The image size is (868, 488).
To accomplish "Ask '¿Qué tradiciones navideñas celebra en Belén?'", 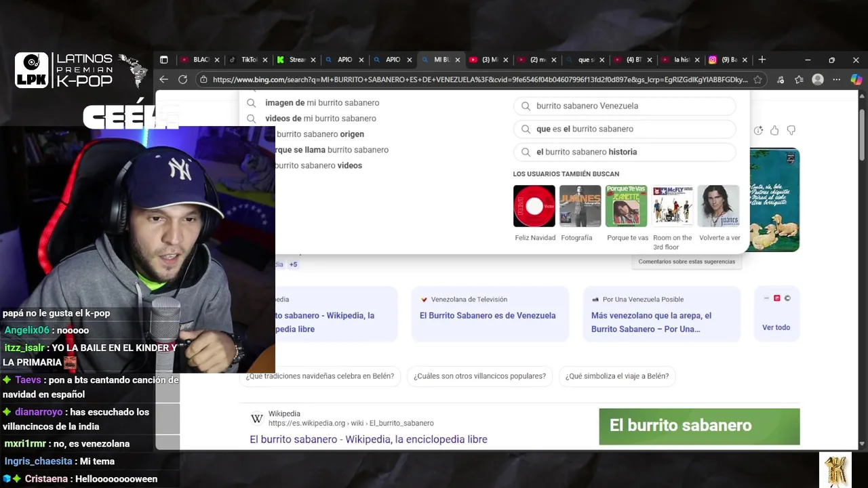I will coord(320,376).
